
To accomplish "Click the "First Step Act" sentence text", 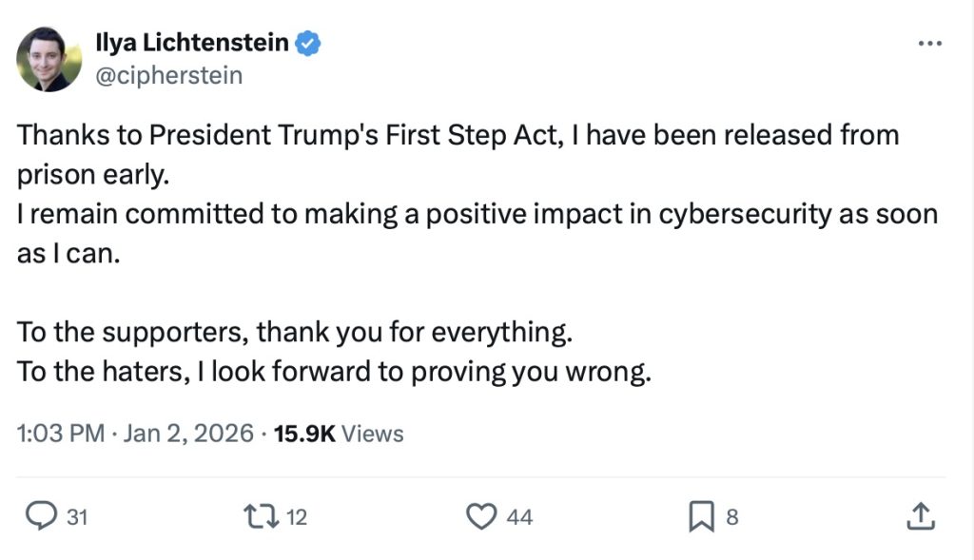I will [457, 135].
